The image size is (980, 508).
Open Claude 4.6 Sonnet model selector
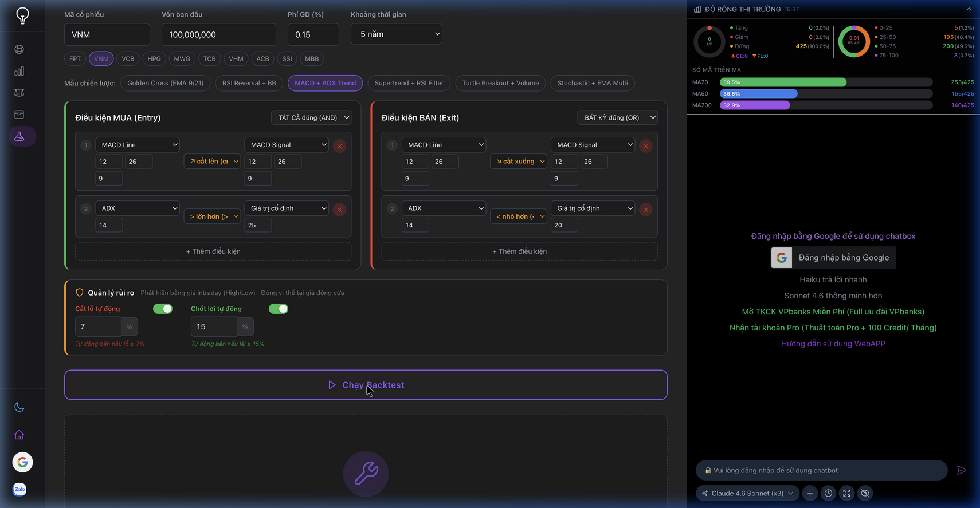click(x=747, y=493)
